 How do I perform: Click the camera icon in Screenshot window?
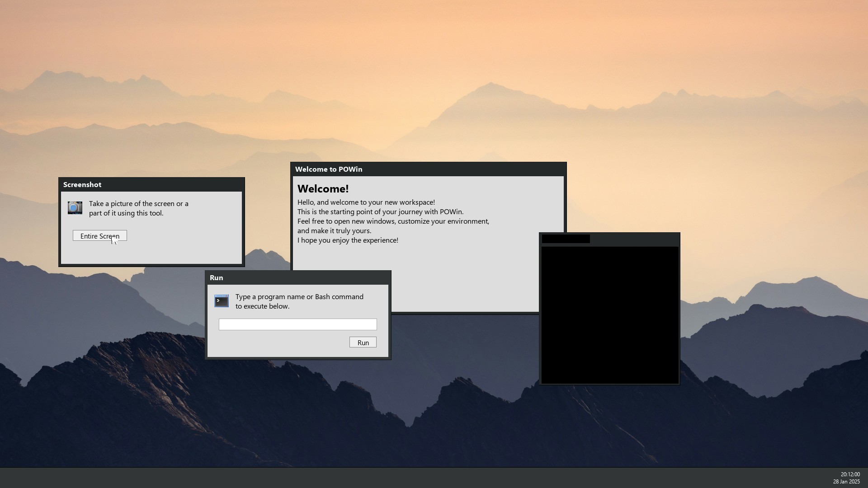(x=75, y=208)
